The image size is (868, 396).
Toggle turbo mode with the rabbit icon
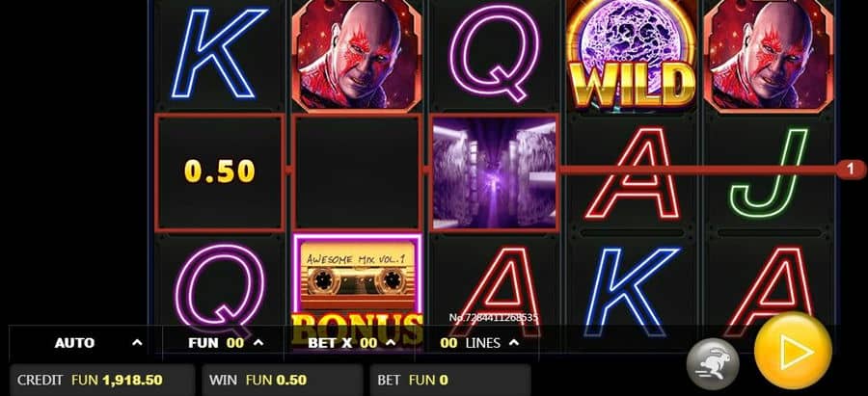[x=713, y=363]
